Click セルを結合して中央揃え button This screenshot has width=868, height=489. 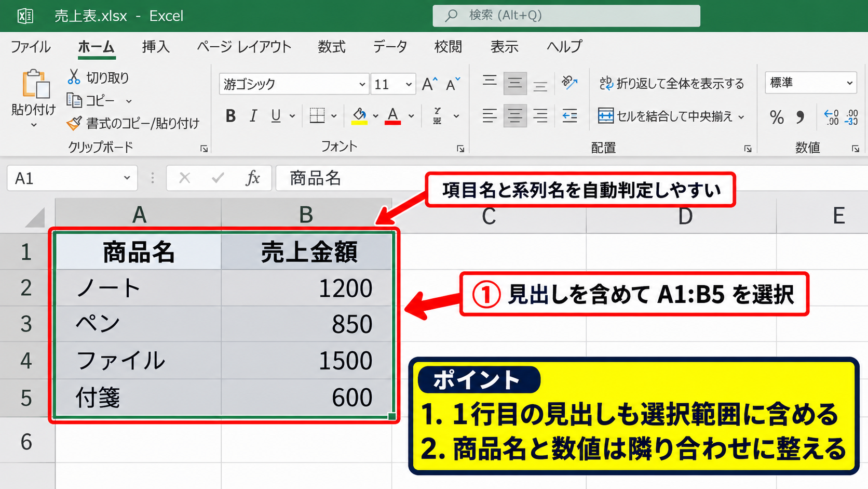coord(666,116)
